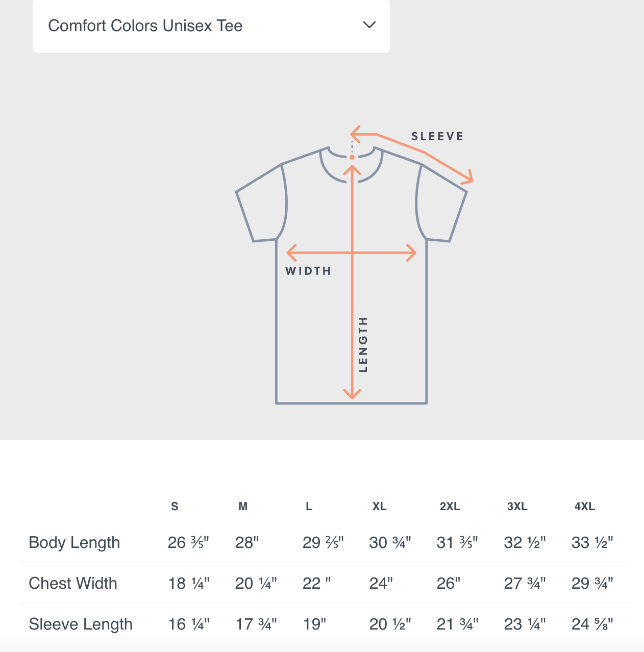Click the dropdown chevron arrow
The image size is (644, 652).
pos(369,25)
